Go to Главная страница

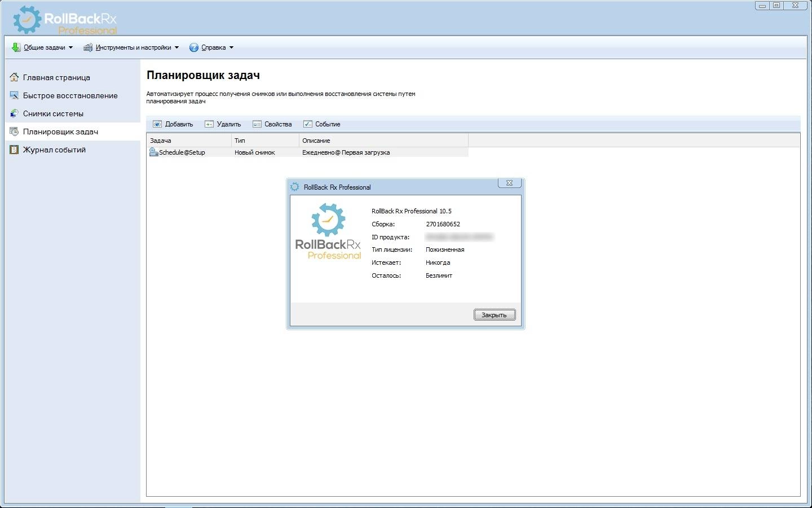pos(56,77)
